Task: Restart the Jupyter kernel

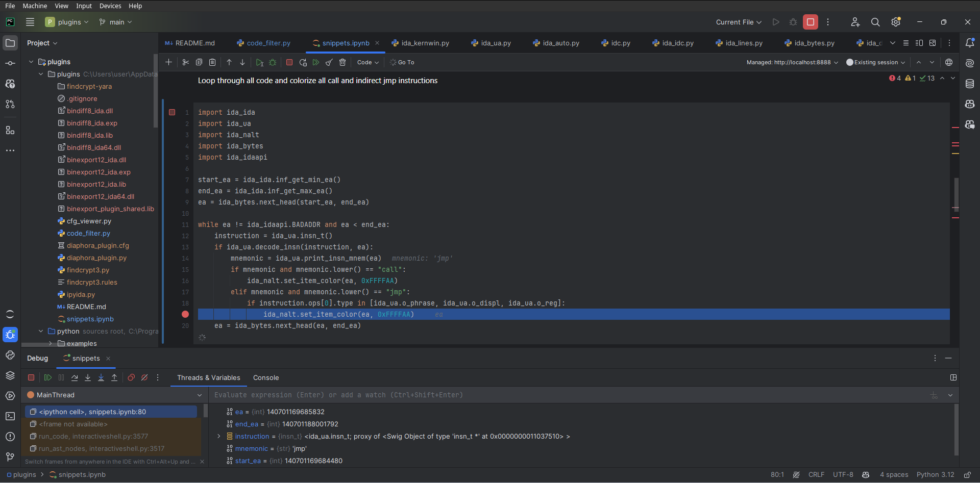Action: pos(303,62)
